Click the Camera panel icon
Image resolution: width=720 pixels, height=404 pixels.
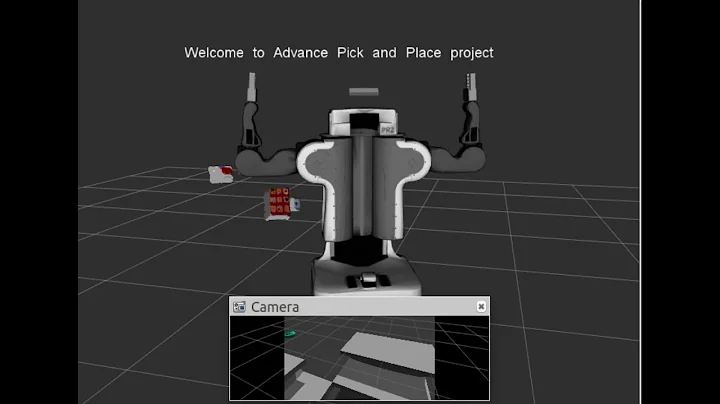coord(239,307)
